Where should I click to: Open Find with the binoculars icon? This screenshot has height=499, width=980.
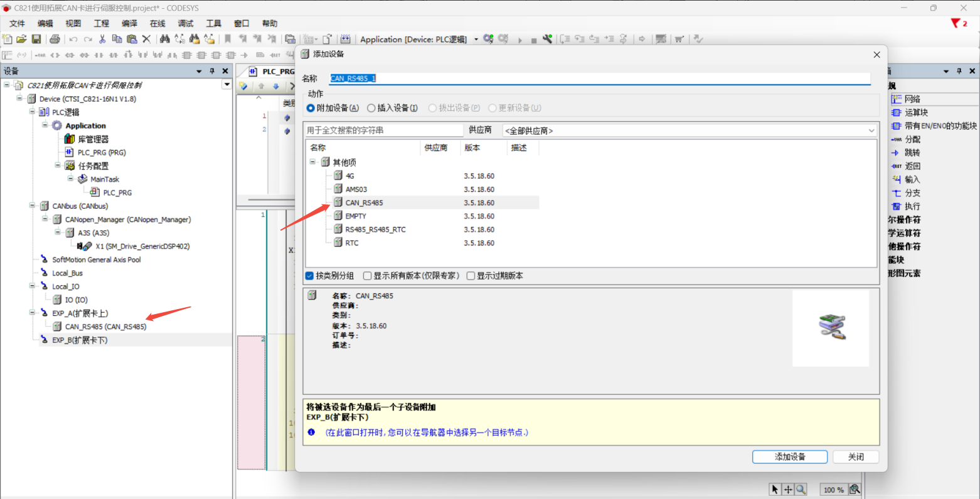[x=164, y=39]
